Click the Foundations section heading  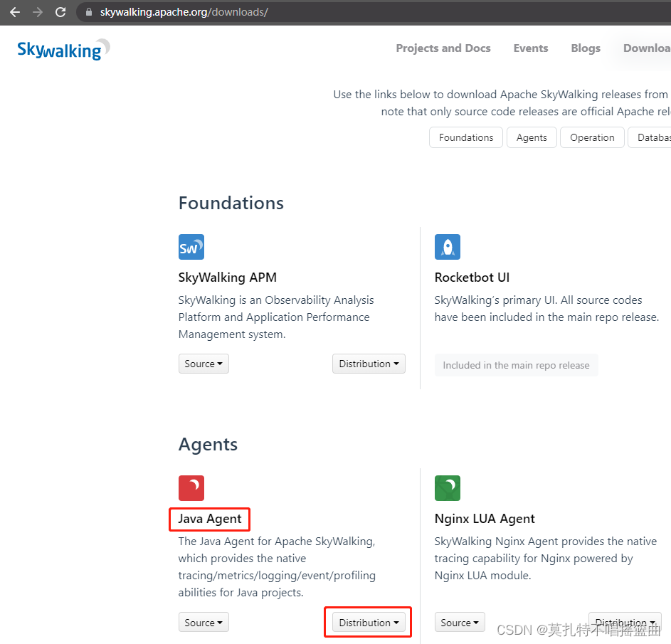[231, 203]
